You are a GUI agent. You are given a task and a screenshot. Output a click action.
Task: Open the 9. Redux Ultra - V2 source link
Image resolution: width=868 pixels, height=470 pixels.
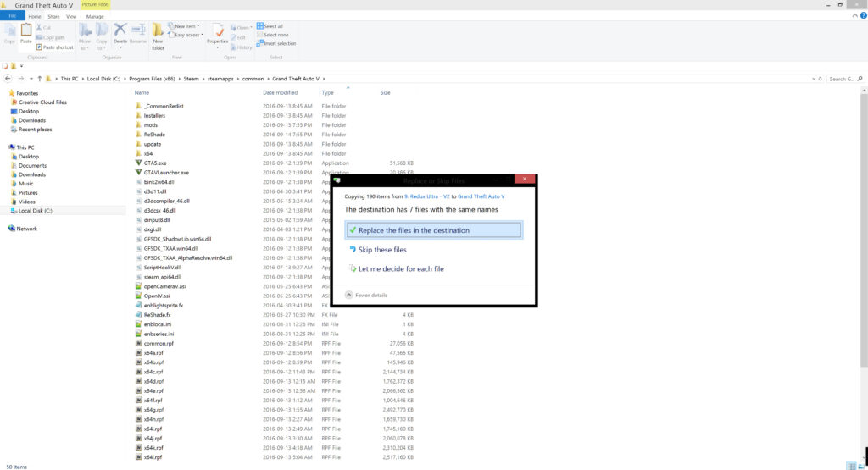(427, 196)
